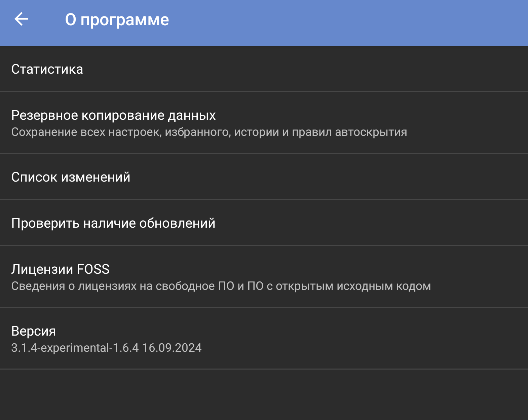Go back using the arrow icon
The image size is (528, 420).
21,19
